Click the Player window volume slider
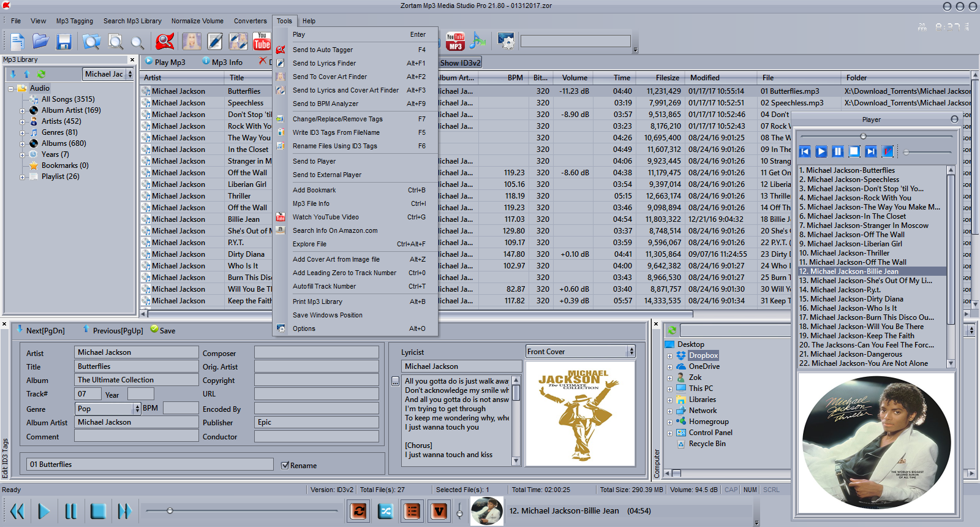This screenshot has height=527, width=980. (x=928, y=151)
